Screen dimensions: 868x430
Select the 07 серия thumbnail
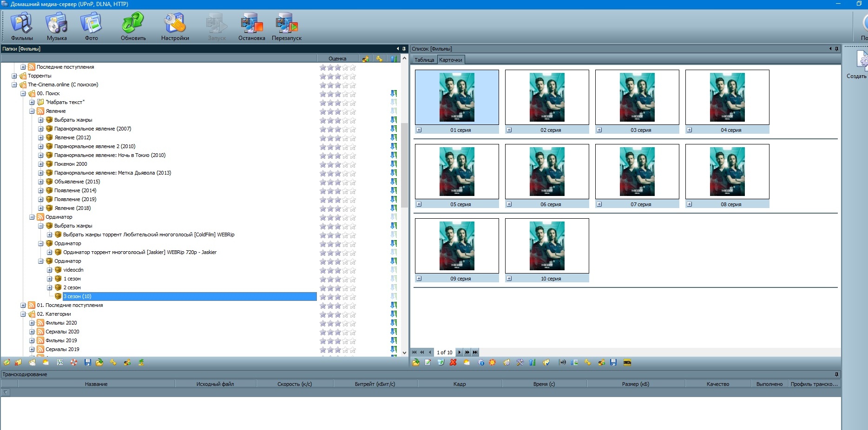tap(637, 171)
